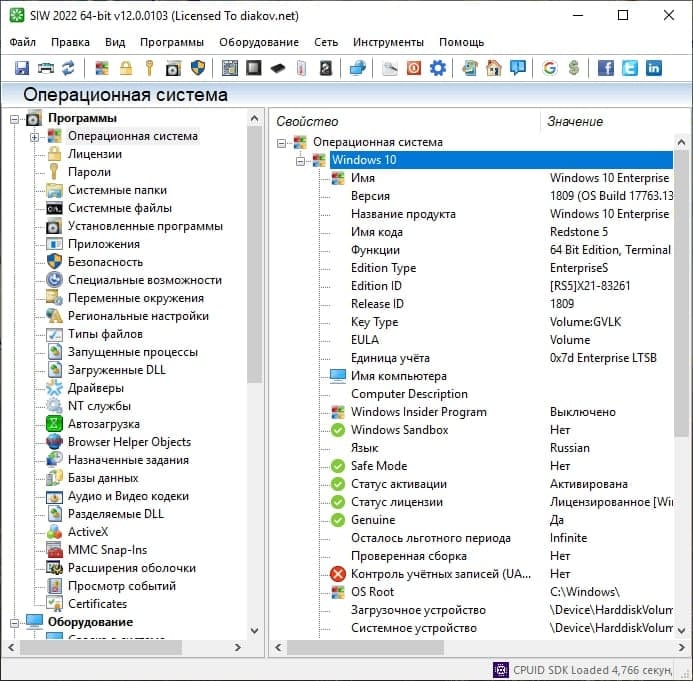This screenshot has height=681, width=693.
Task: Click the Print toolbar icon
Action: pos(45,68)
